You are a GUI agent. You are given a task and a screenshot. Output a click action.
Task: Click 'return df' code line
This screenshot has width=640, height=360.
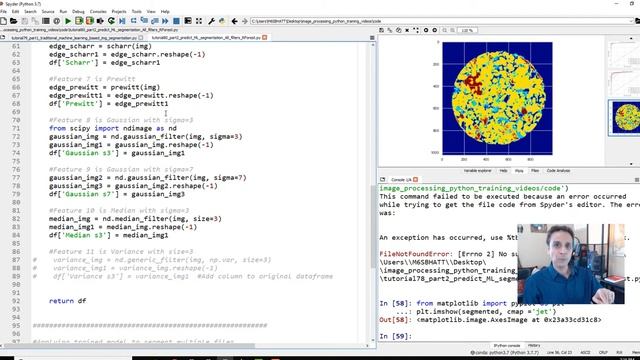coord(67,301)
